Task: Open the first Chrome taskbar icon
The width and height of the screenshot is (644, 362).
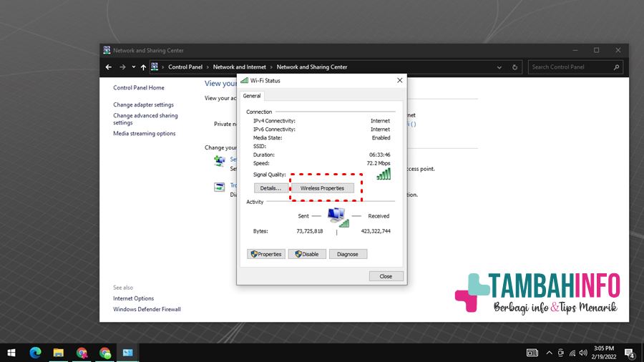Action: [x=82, y=353]
